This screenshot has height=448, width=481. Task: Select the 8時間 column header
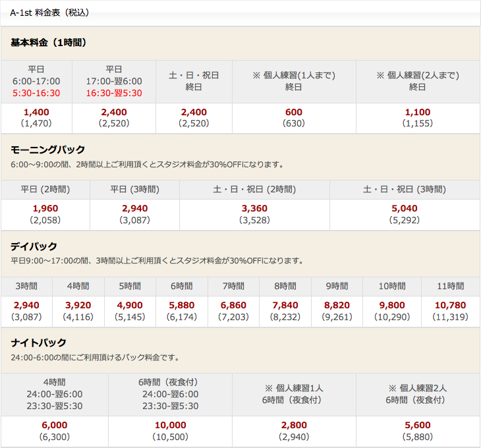tap(285, 287)
